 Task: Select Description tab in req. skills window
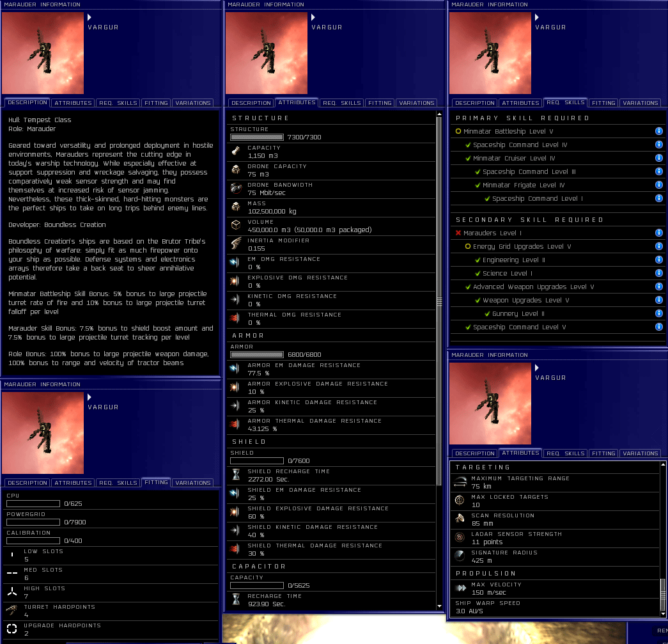(474, 103)
